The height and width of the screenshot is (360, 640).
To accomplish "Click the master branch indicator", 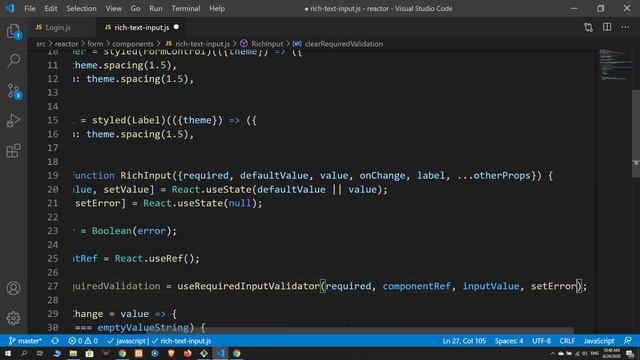I will pos(25,341).
